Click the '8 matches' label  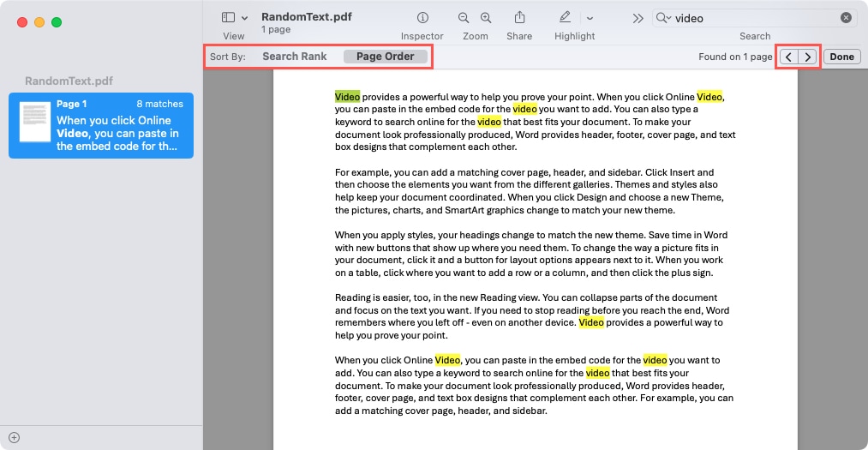point(160,104)
